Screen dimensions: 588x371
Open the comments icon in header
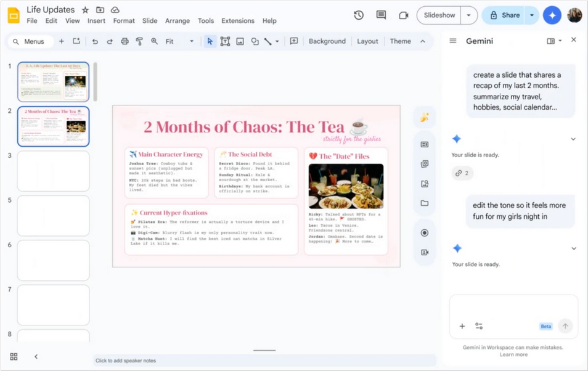coord(381,15)
